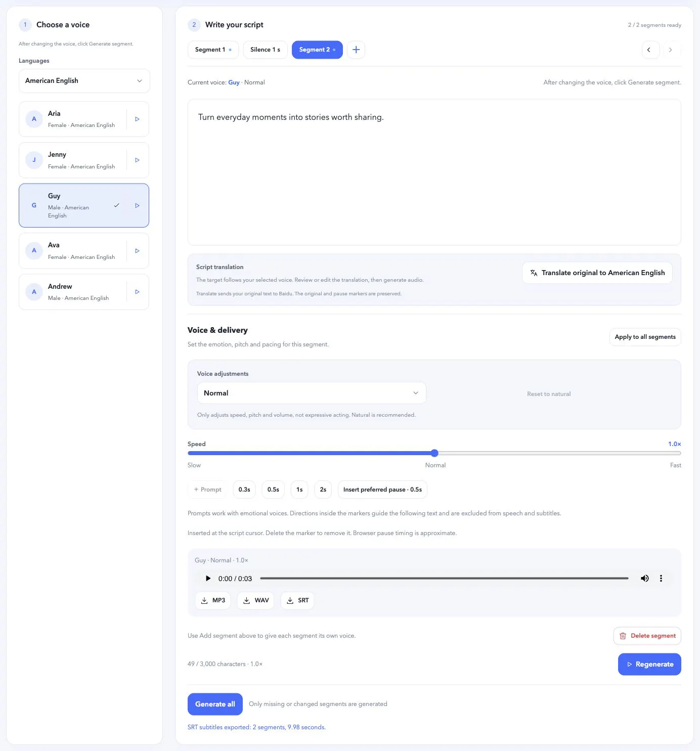Mute the audio player volume
Screen dimensions: 700x751
click(644, 578)
